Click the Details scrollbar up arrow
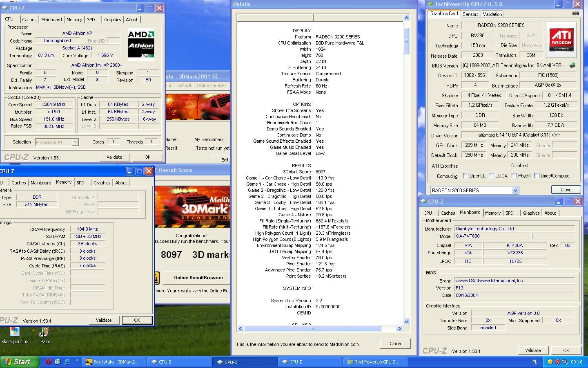This screenshot has width=588, height=368. [406, 18]
